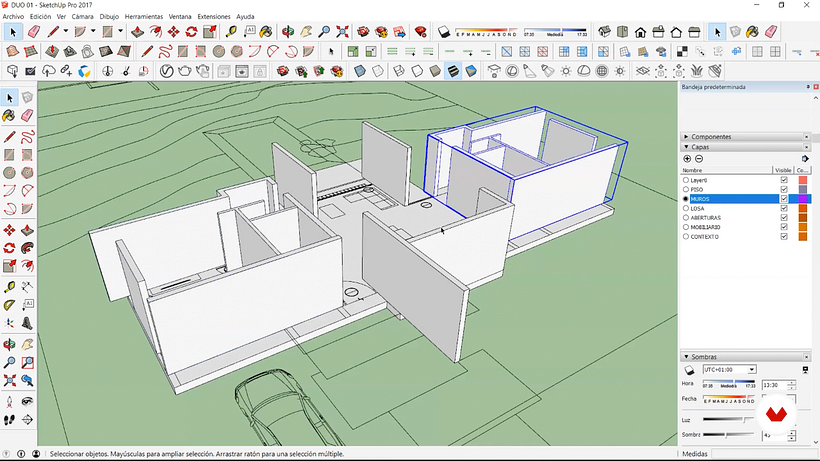Adjust the Sombra darkness slider
Viewport: 820px width, 461px height.
728,434
